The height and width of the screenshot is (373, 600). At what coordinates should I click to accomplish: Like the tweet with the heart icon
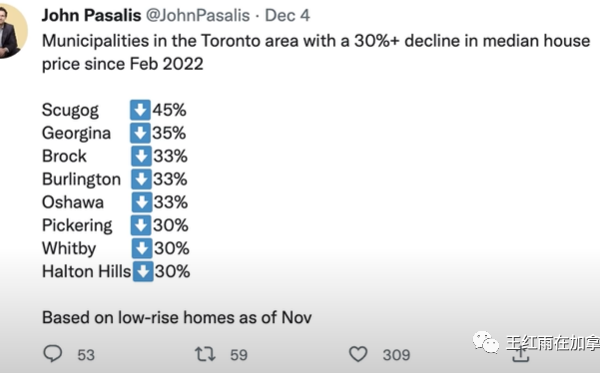358,354
